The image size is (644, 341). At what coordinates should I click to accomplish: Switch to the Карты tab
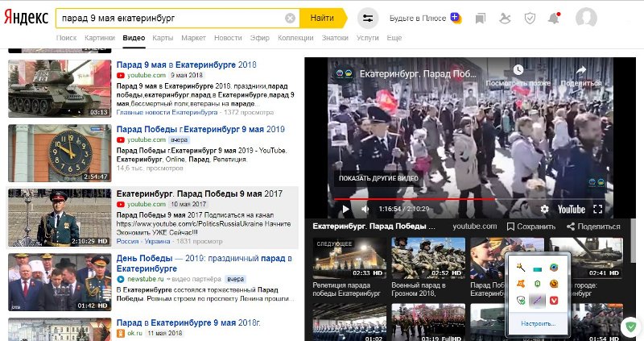click(x=163, y=38)
